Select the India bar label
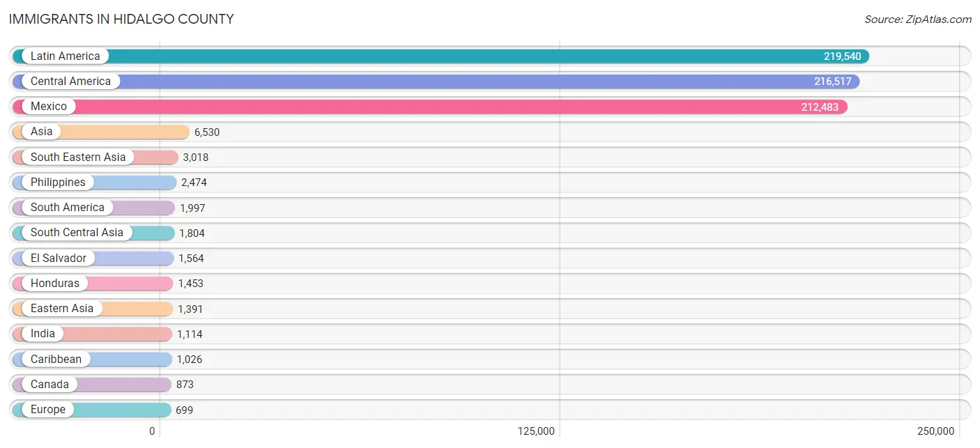Screen dimensions: 980x448 coord(43,334)
